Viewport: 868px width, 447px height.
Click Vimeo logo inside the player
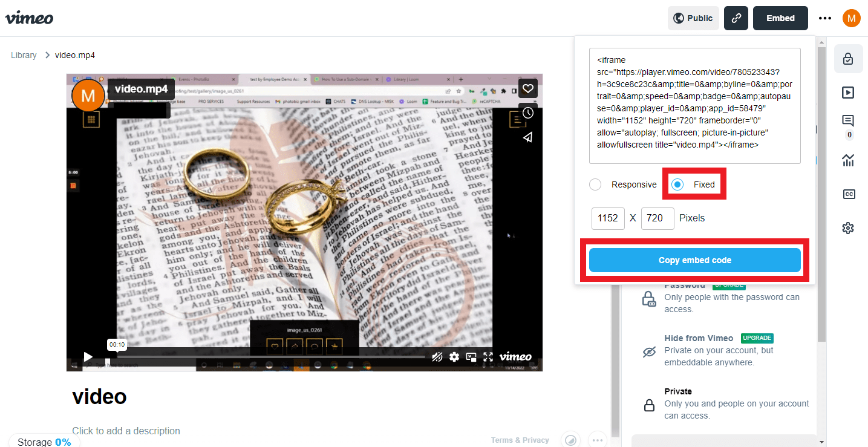coord(515,356)
